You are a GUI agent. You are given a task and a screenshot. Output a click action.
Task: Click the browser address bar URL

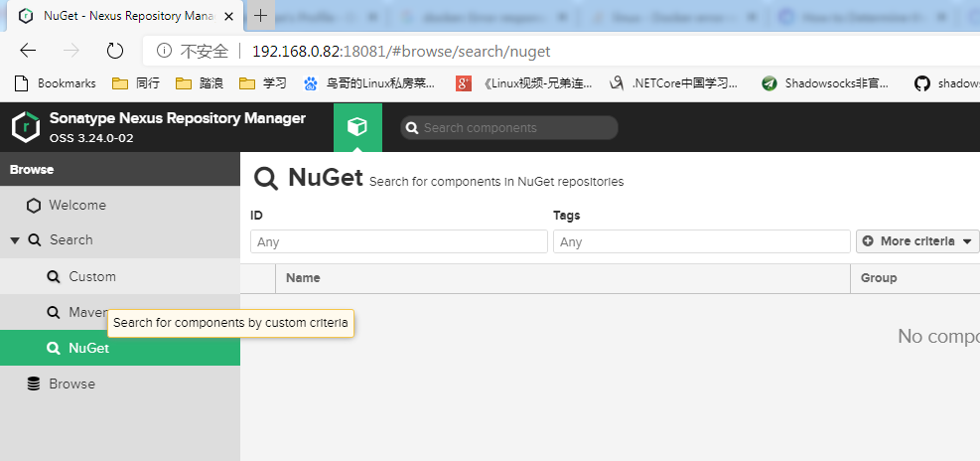[x=401, y=51]
